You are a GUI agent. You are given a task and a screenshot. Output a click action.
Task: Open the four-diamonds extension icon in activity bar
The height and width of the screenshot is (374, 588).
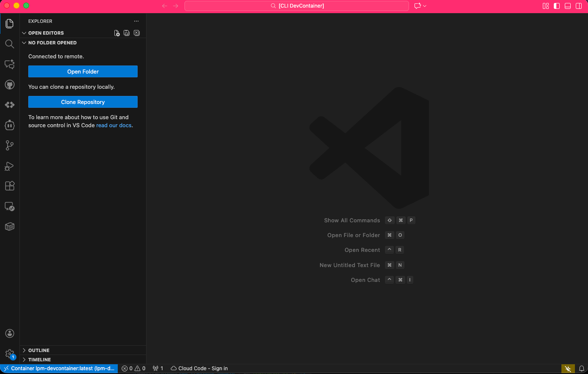point(10,105)
